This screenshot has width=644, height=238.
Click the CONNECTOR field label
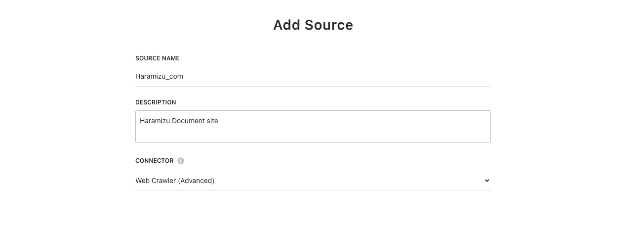coord(154,161)
